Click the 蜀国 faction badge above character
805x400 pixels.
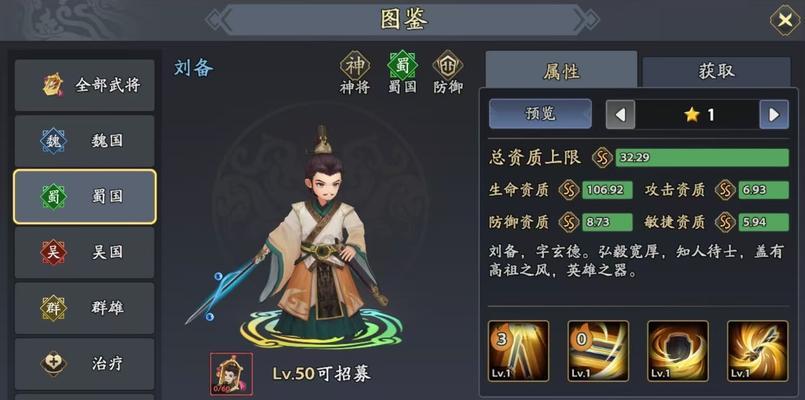402,65
